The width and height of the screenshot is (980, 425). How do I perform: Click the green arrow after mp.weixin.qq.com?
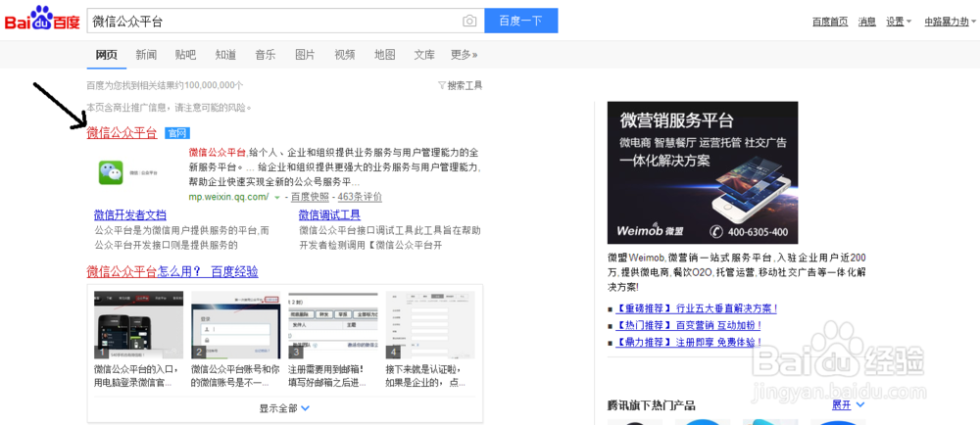(x=277, y=197)
